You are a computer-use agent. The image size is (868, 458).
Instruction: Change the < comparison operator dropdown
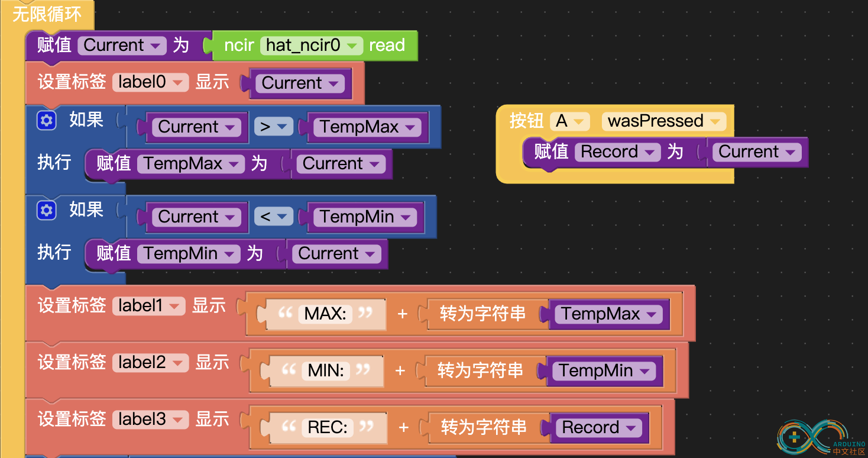[273, 217]
